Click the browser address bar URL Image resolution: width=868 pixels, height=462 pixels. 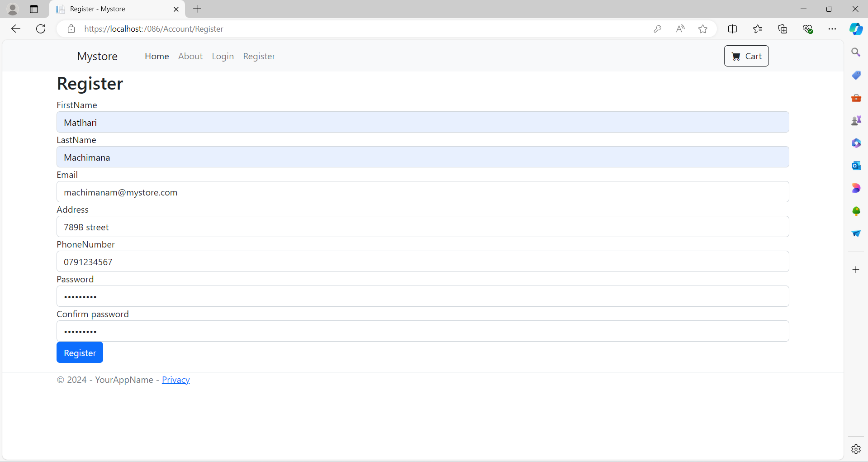[154, 29]
